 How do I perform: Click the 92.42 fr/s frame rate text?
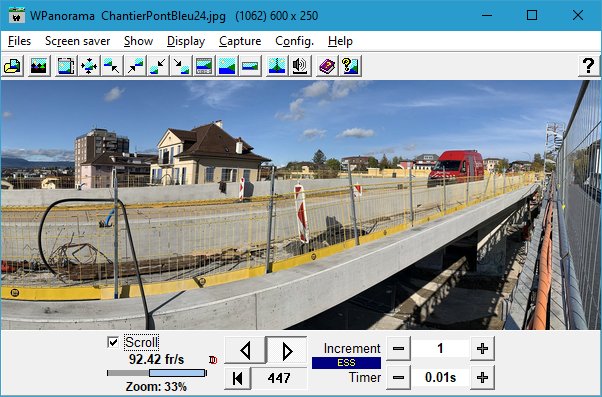157,359
